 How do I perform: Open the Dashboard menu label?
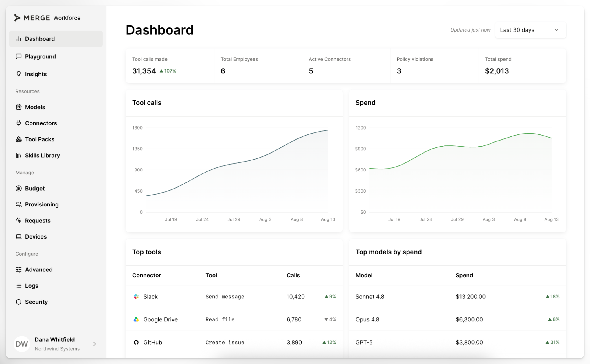pos(40,39)
